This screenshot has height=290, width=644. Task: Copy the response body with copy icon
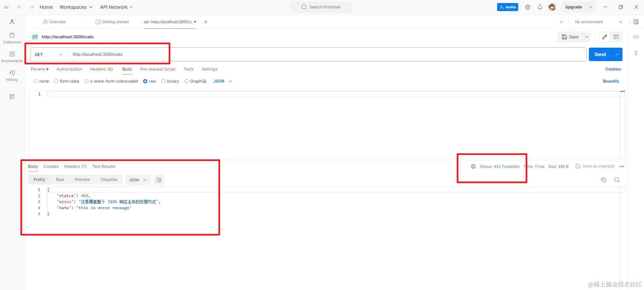(x=604, y=180)
